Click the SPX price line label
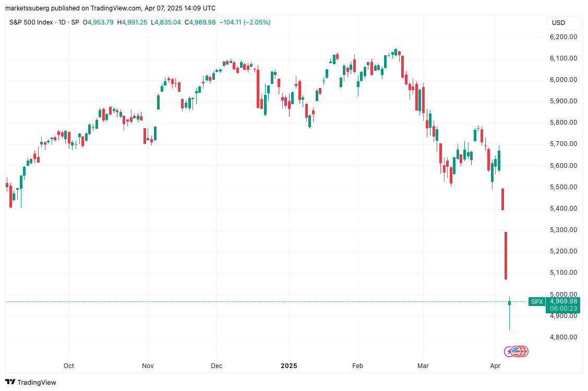Viewport: 588px width, 391px height. click(x=537, y=301)
